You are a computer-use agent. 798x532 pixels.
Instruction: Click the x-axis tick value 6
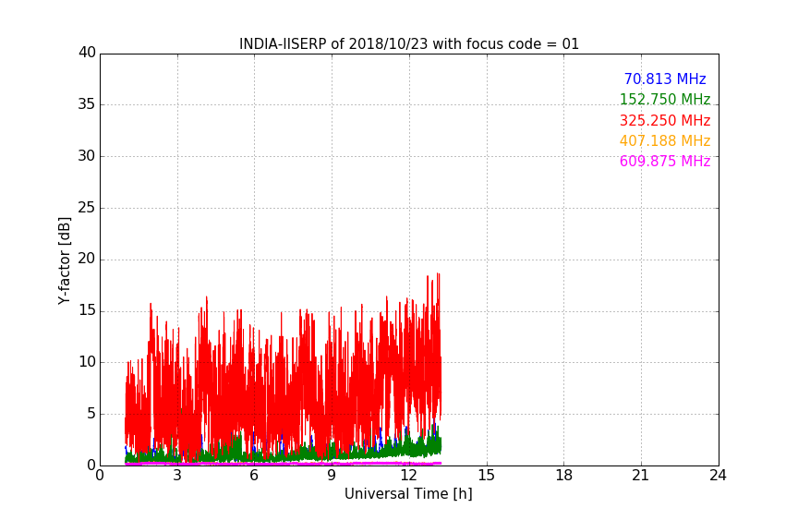click(x=254, y=476)
